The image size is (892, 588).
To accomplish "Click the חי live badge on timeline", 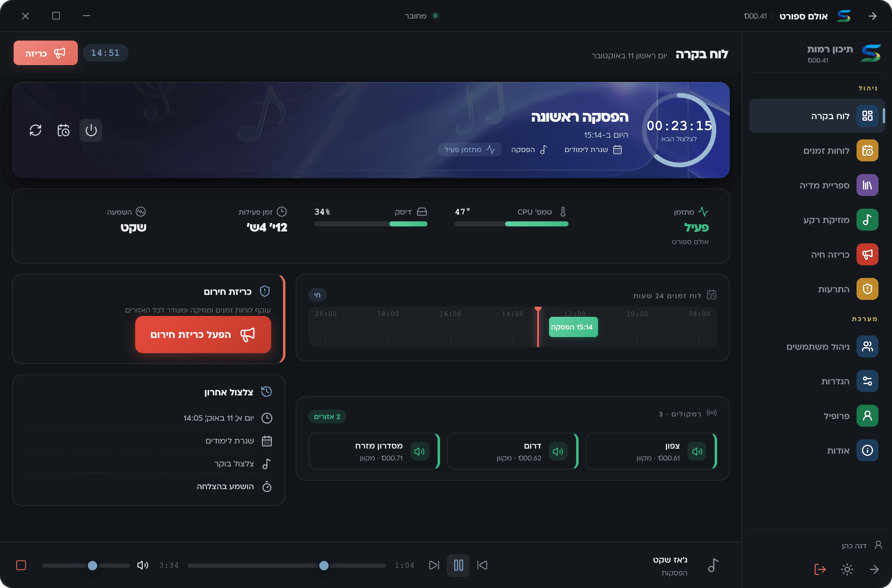I will pos(318,295).
